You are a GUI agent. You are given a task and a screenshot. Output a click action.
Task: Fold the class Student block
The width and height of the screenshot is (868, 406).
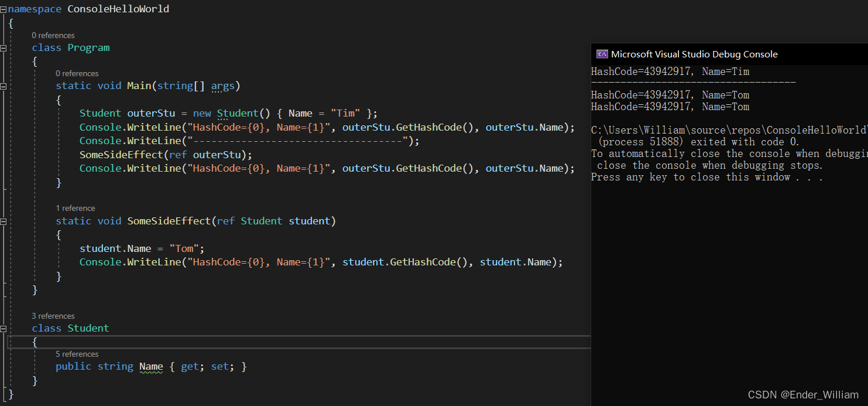(x=4, y=329)
